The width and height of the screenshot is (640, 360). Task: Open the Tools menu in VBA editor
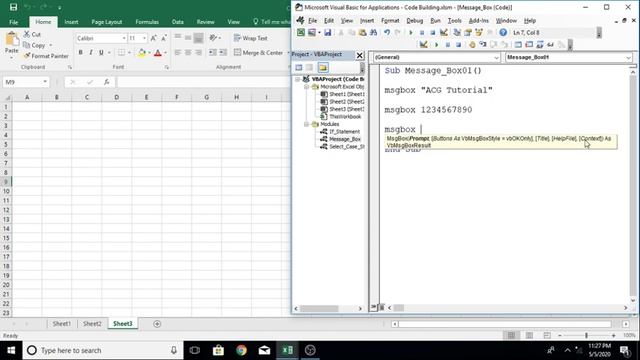coord(454,20)
